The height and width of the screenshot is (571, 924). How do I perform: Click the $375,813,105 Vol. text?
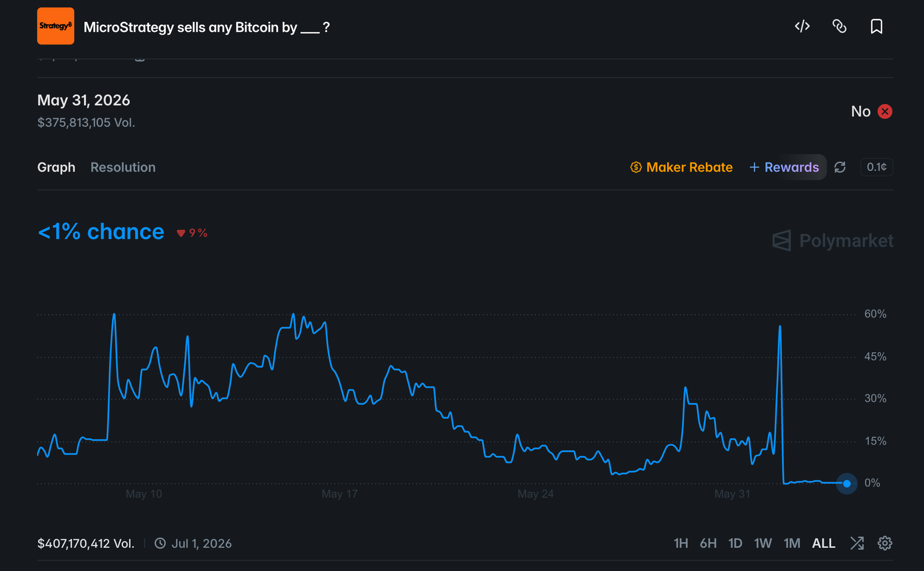coord(86,122)
